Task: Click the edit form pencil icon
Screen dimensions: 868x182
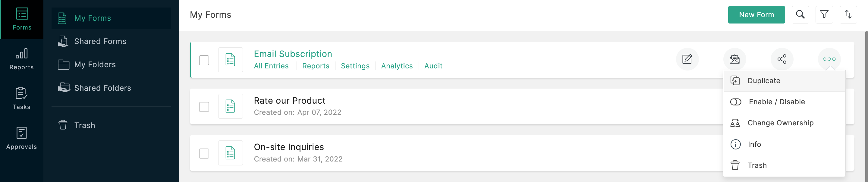Action: (x=687, y=59)
